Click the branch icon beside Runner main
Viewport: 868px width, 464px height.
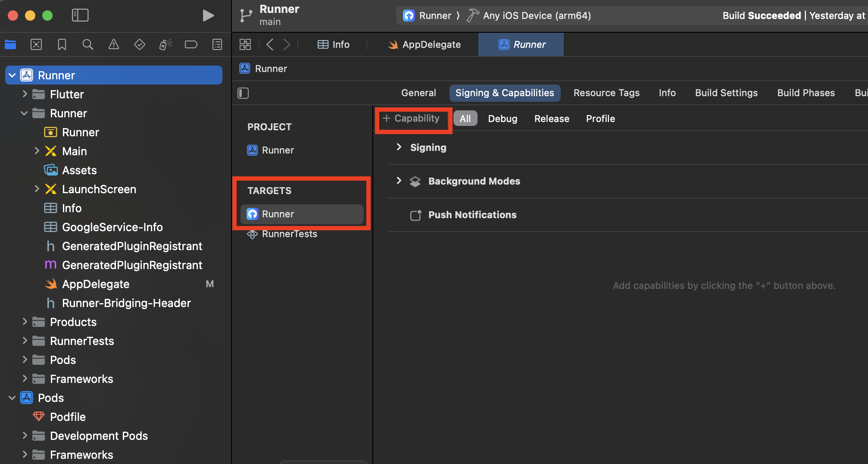(x=246, y=16)
